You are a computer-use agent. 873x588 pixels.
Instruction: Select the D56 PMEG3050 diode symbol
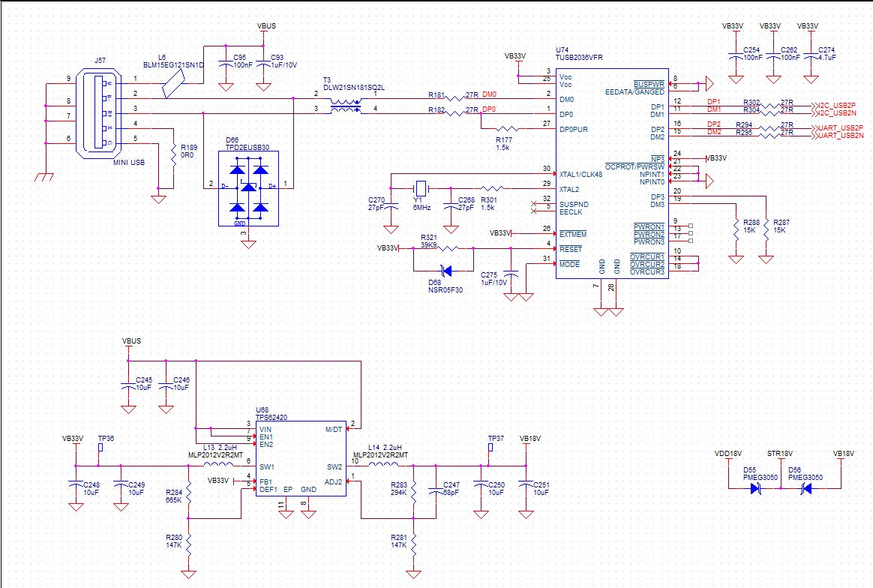click(805, 489)
